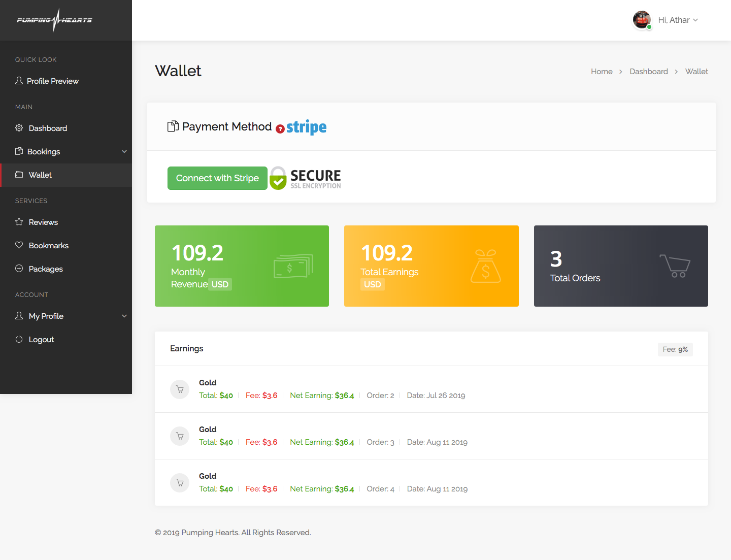This screenshot has height=560, width=731.
Task: Click Total $40 in Order 2 row
Action: point(216,396)
